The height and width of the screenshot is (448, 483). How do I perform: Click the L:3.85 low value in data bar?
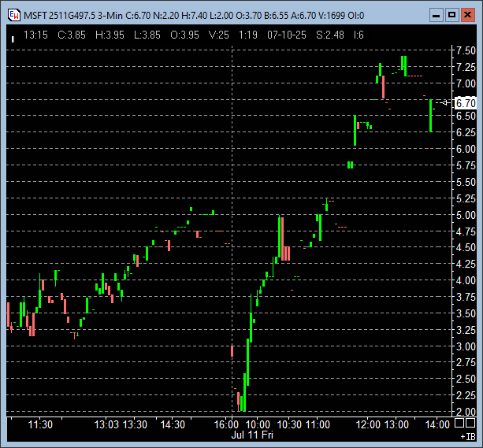pos(147,35)
